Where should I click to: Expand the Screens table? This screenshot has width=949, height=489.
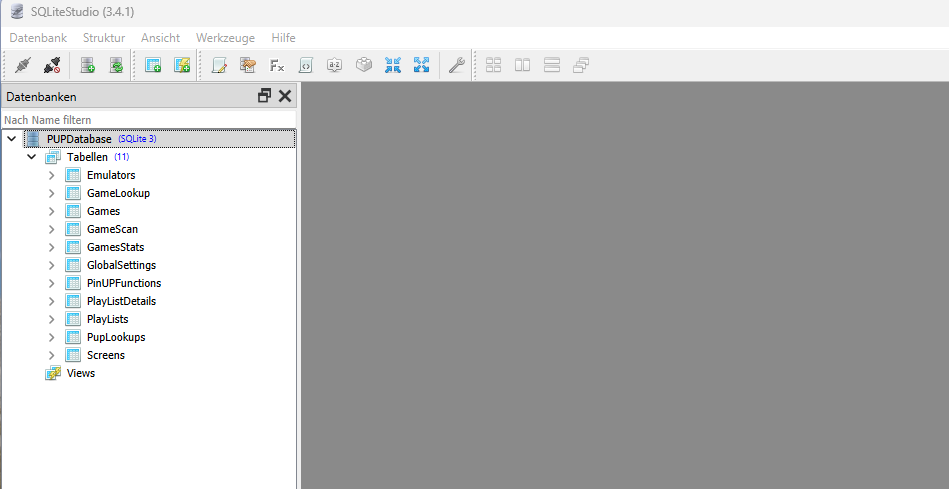(51, 355)
